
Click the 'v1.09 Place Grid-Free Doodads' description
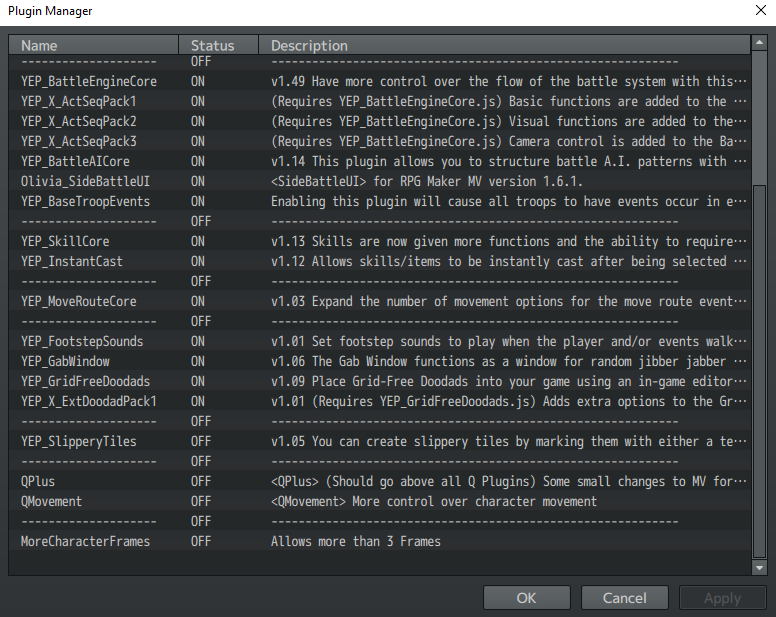pyautogui.click(x=508, y=381)
